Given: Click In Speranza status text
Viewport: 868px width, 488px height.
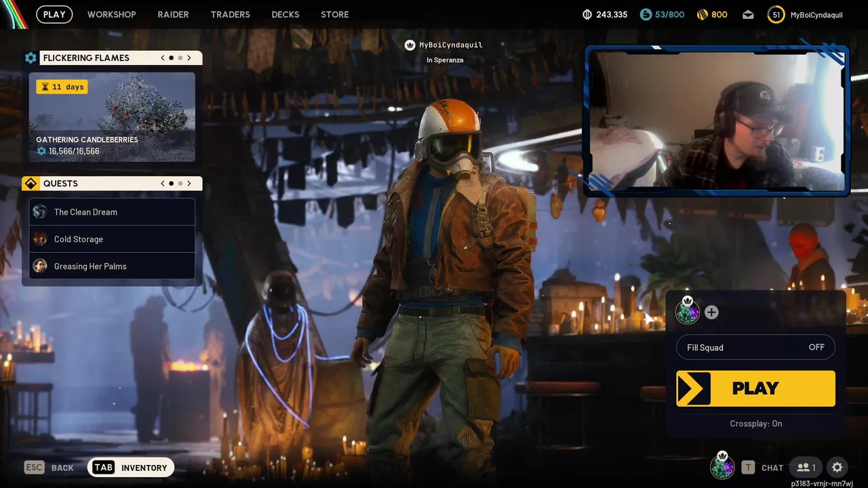Looking at the screenshot, I should pos(445,60).
